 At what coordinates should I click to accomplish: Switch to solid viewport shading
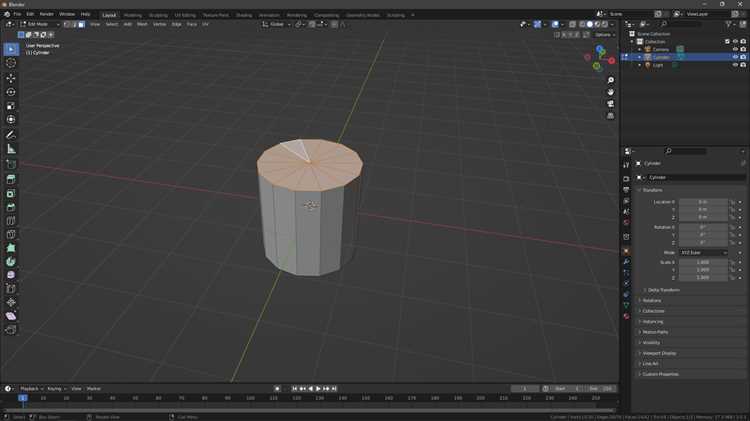click(x=589, y=24)
